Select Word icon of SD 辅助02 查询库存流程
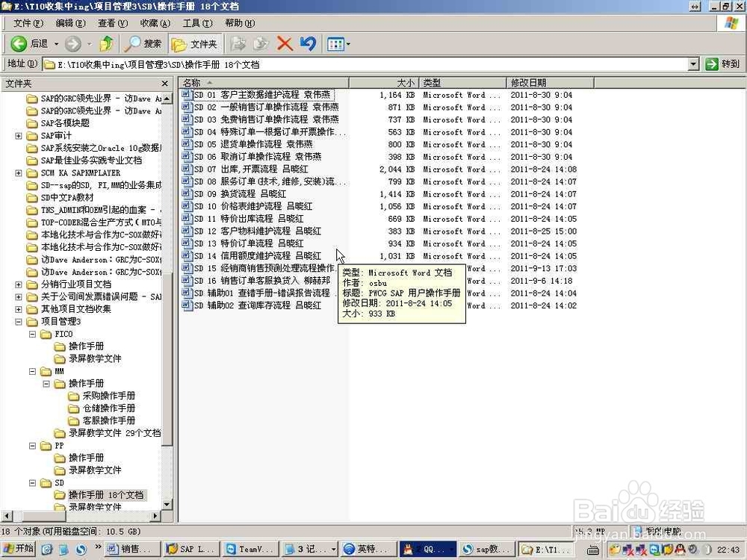The height and width of the screenshot is (560, 747). coord(186,305)
